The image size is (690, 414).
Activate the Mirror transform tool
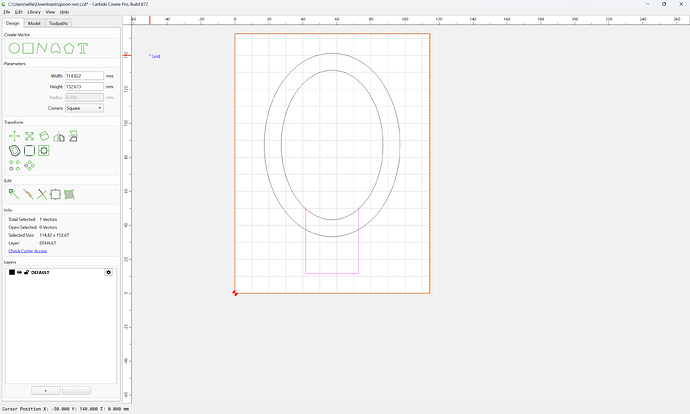click(x=59, y=136)
